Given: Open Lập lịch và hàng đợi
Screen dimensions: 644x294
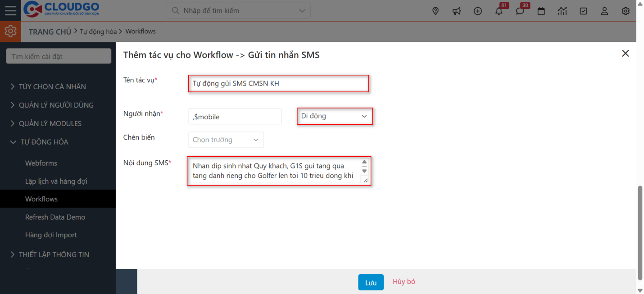Looking at the screenshot, I should coord(56,181).
